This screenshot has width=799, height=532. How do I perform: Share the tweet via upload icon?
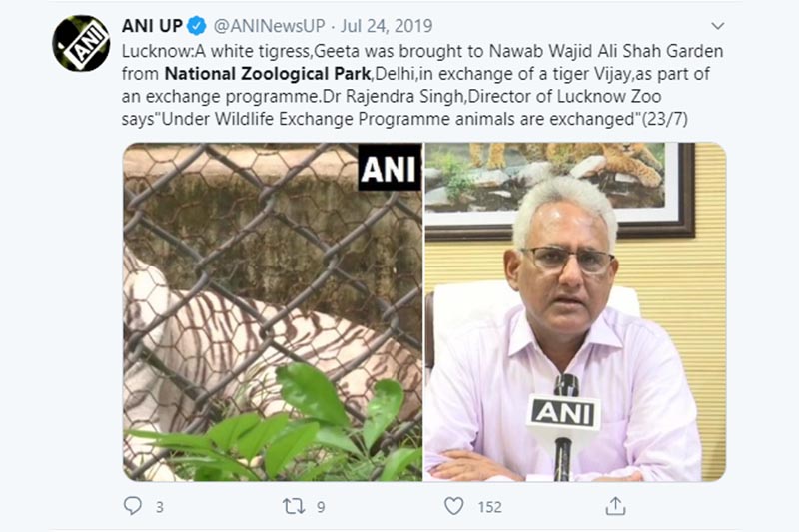(615, 506)
